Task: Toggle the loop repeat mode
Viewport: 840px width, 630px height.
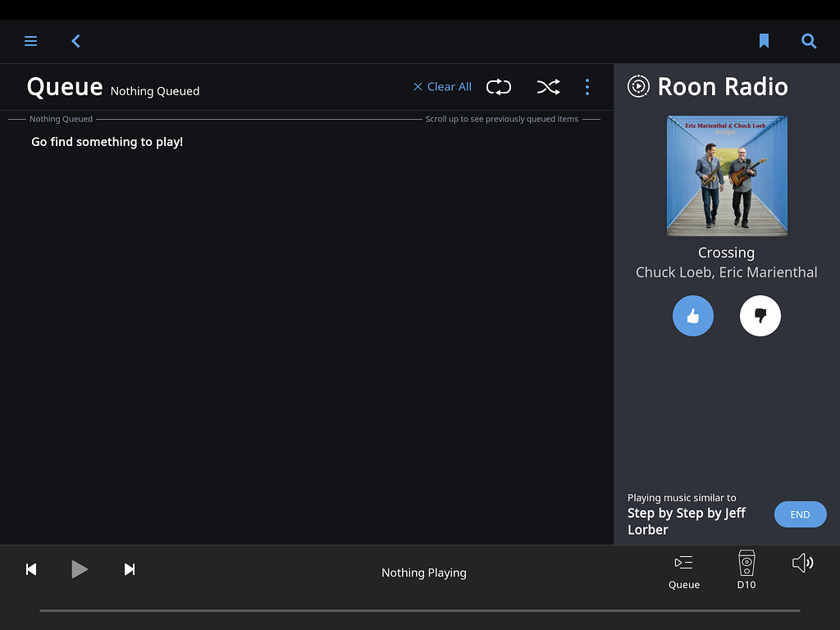Action: pyautogui.click(x=499, y=87)
